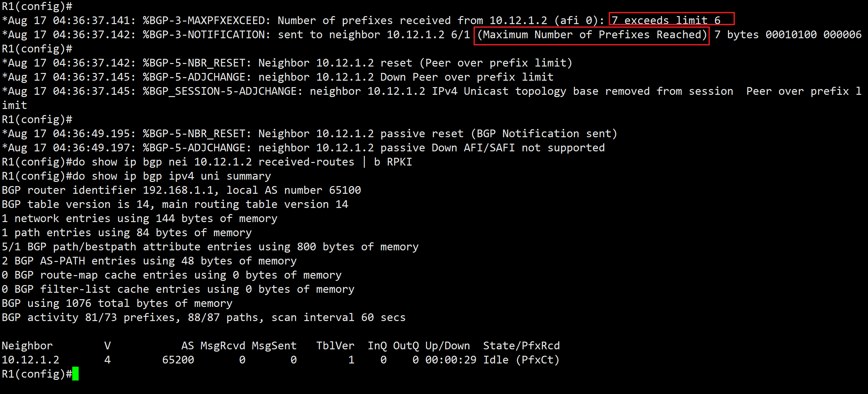Screen dimensions: 868x394
Task: Click 'scan interval 60 secs' text
Action: (338, 318)
